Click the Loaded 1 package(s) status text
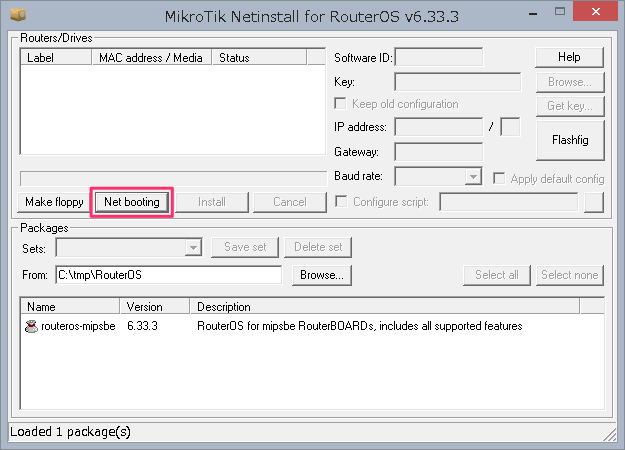Image resolution: width=625 pixels, height=450 pixels. [70, 432]
